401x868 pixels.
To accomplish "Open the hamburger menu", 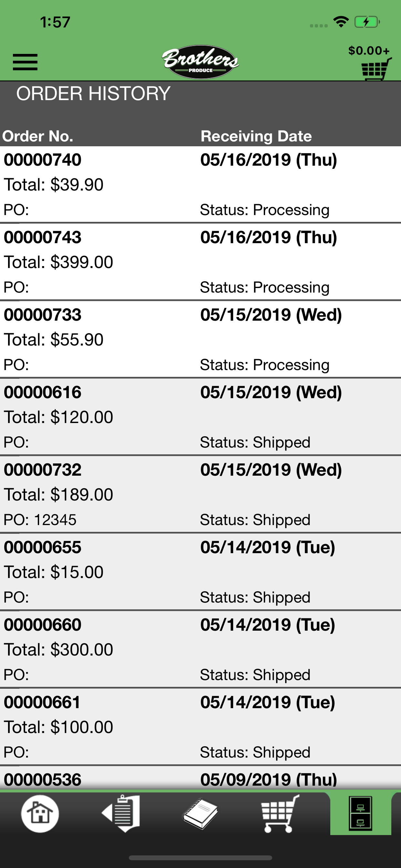I will click(x=25, y=62).
